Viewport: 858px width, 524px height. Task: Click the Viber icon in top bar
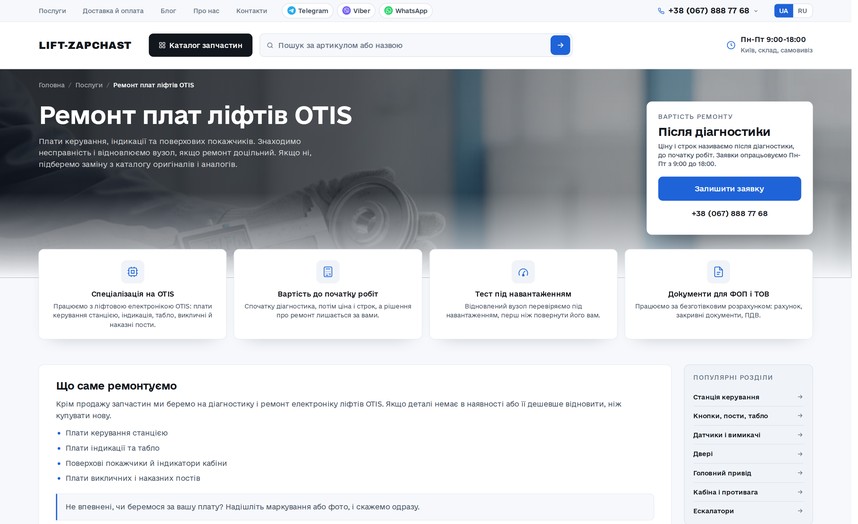[x=346, y=10]
